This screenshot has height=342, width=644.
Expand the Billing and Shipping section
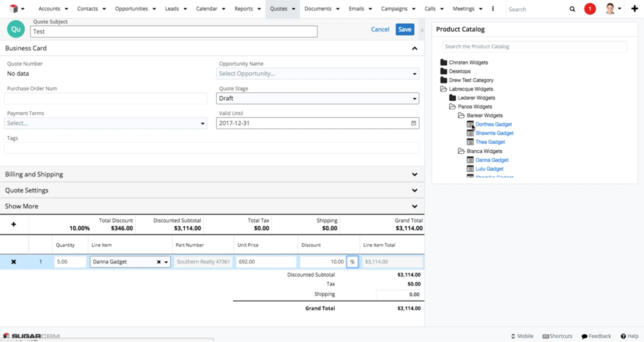point(414,174)
